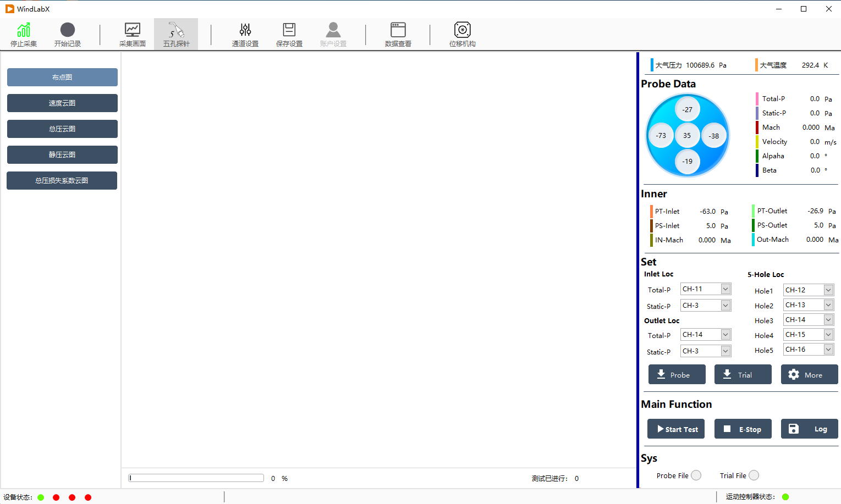Switch to 总压损失系数云图 view

pyautogui.click(x=62, y=181)
